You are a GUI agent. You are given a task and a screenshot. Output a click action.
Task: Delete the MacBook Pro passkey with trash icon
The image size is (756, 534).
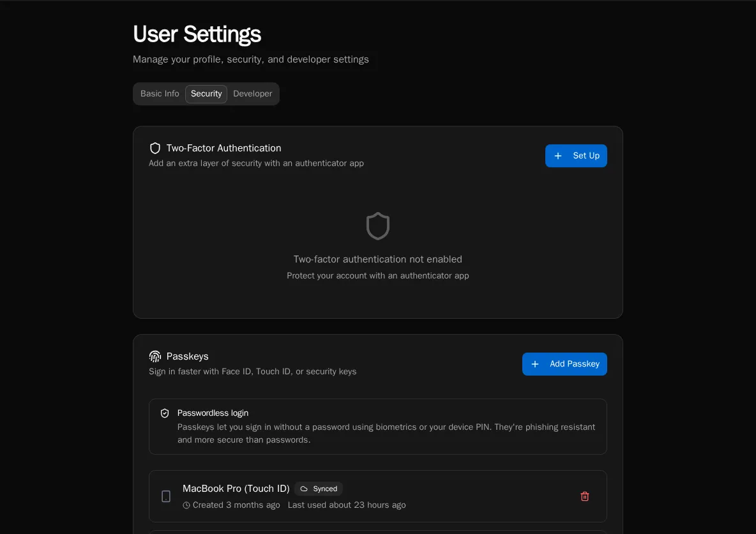point(584,496)
